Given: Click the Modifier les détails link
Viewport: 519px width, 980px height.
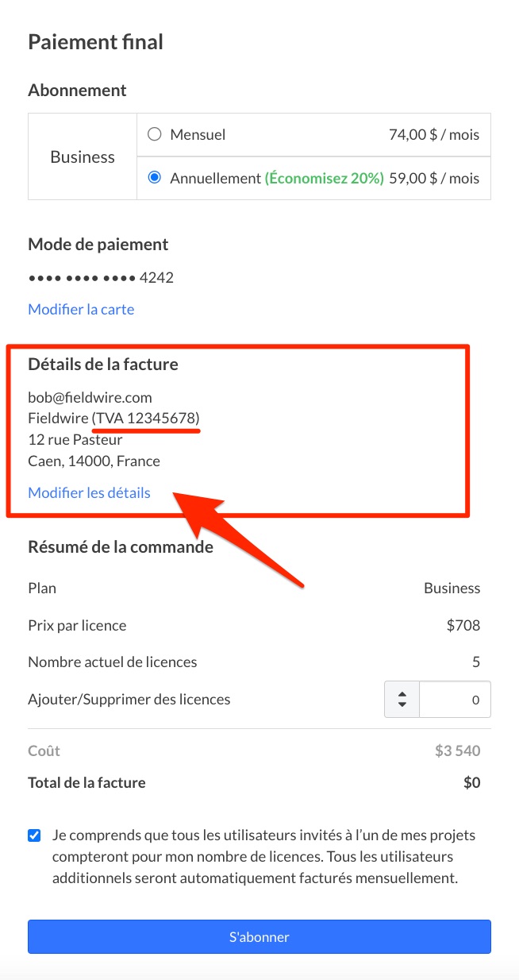Looking at the screenshot, I should [89, 492].
